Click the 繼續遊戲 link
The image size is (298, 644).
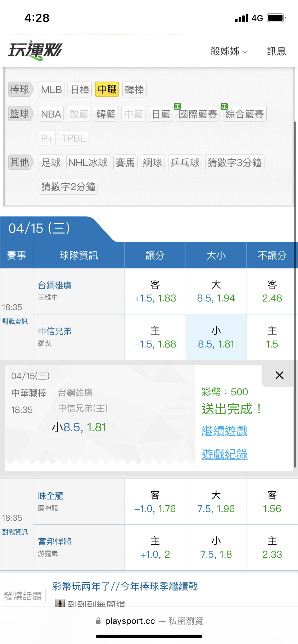tap(225, 431)
